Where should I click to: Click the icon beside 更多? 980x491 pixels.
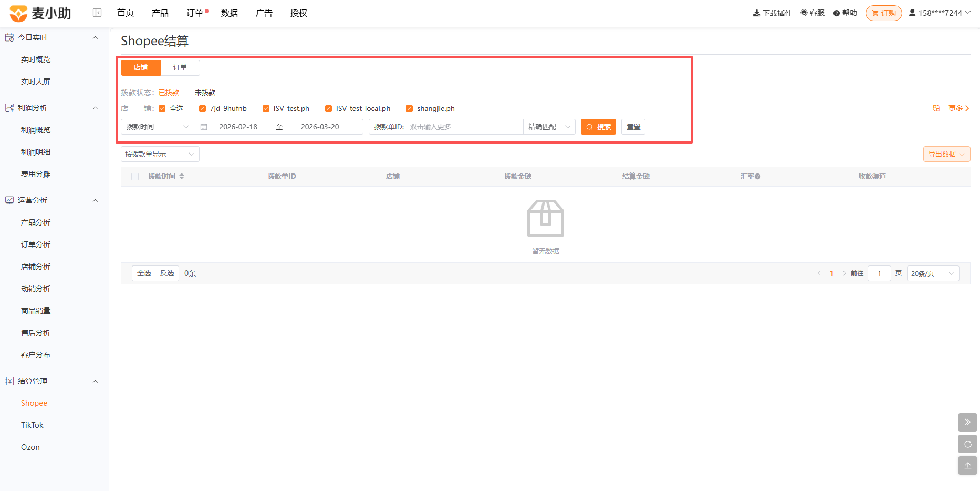(936, 108)
